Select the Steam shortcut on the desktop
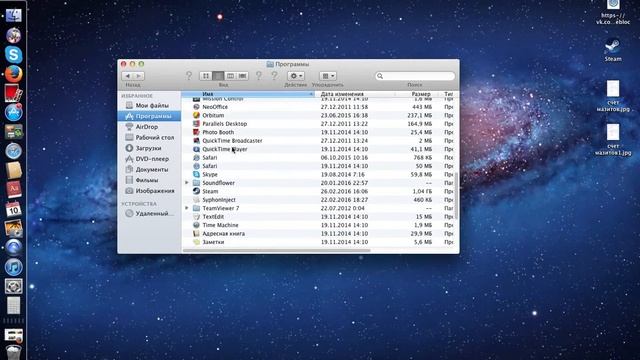 [613, 50]
